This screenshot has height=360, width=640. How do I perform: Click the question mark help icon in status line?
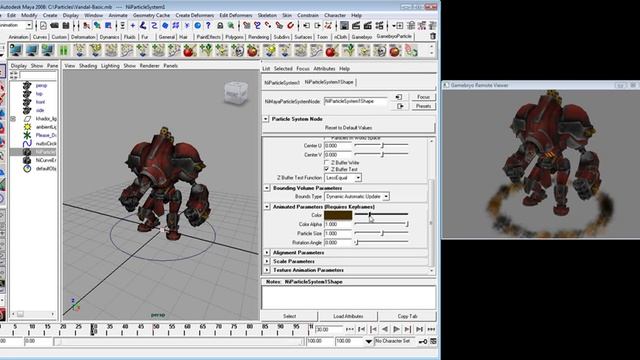pos(208,26)
